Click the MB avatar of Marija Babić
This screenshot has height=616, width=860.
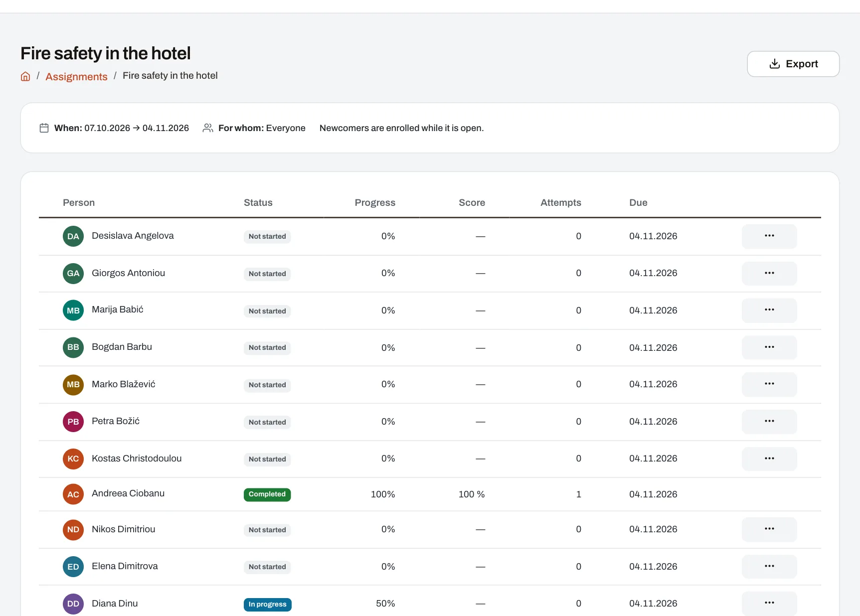point(73,310)
